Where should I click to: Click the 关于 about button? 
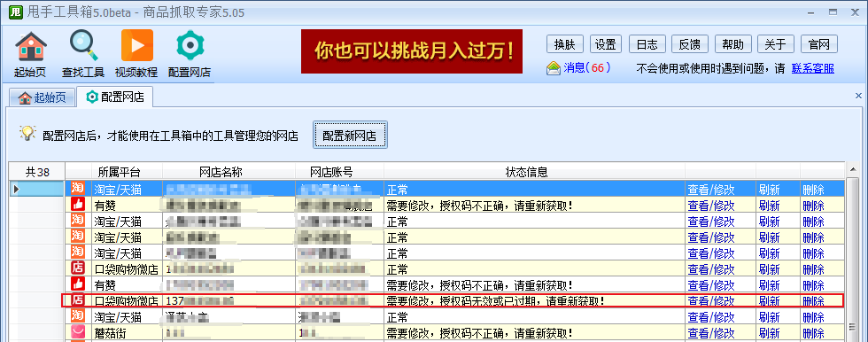(x=776, y=44)
